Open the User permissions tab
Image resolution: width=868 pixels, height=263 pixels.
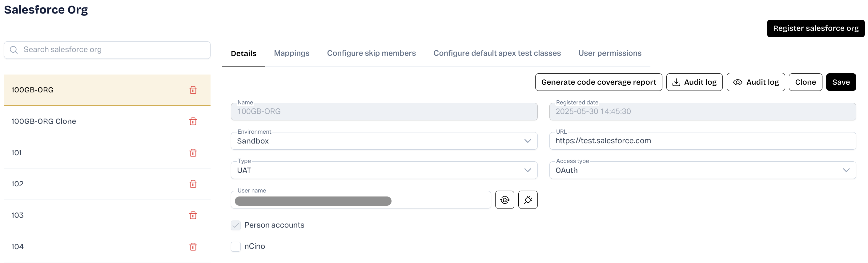click(609, 53)
